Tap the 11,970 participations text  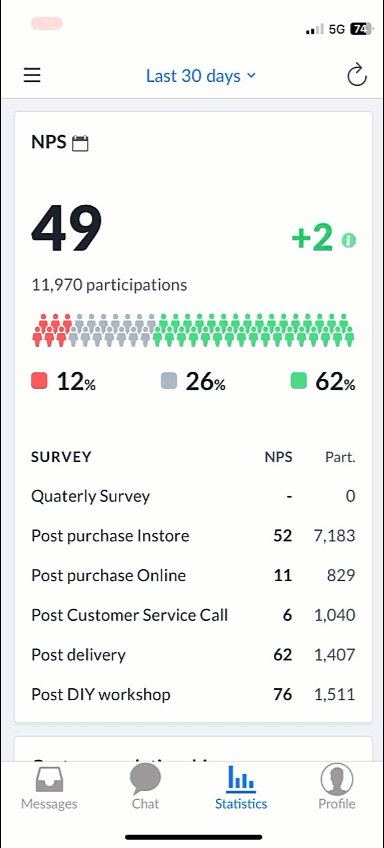point(109,285)
